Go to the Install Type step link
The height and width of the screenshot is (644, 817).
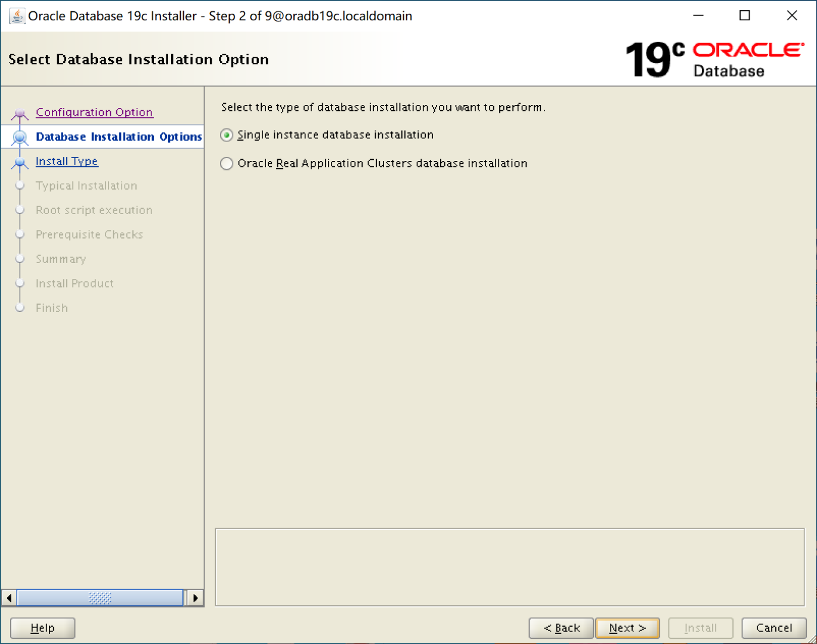tap(67, 161)
